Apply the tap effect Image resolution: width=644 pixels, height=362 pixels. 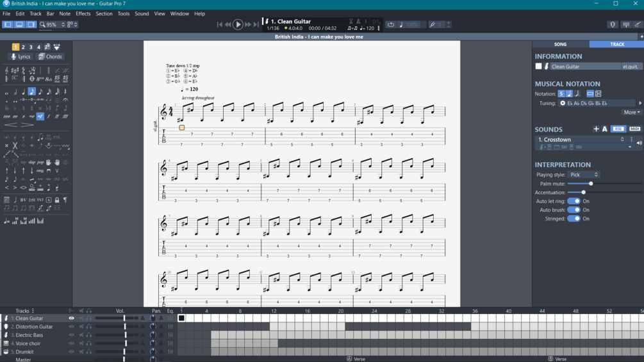coord(24,162)
